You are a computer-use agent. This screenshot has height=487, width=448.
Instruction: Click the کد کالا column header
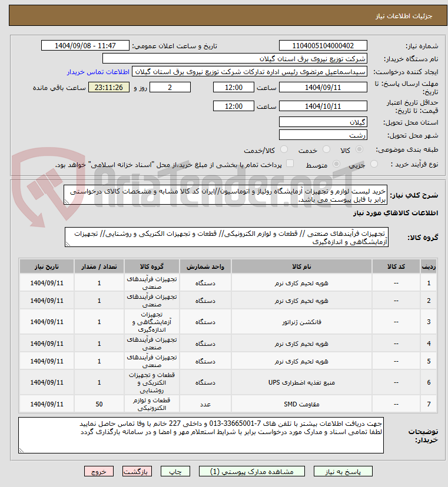click(396, 266)
